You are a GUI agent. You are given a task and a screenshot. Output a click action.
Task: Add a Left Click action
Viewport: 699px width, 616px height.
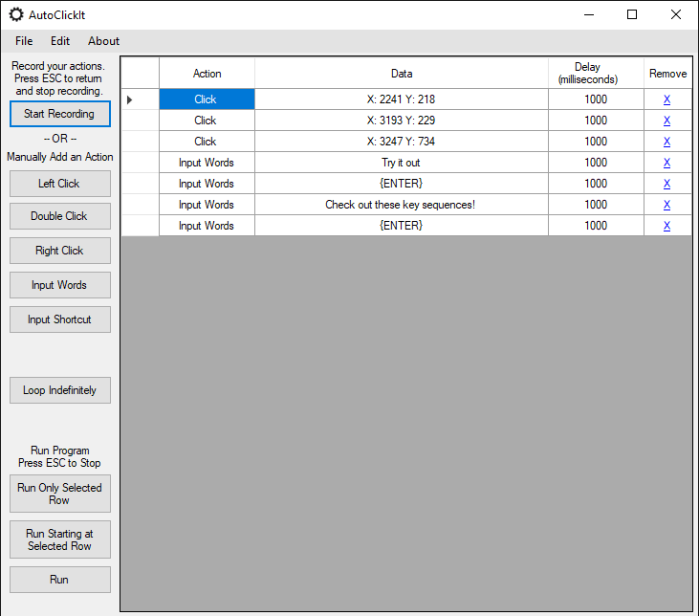[59, 184]
